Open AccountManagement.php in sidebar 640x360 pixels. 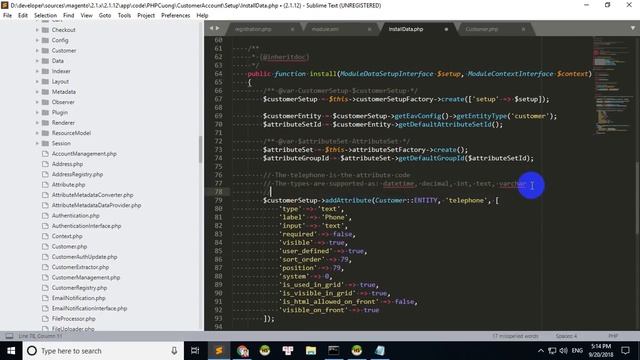[x=84, y=153]
